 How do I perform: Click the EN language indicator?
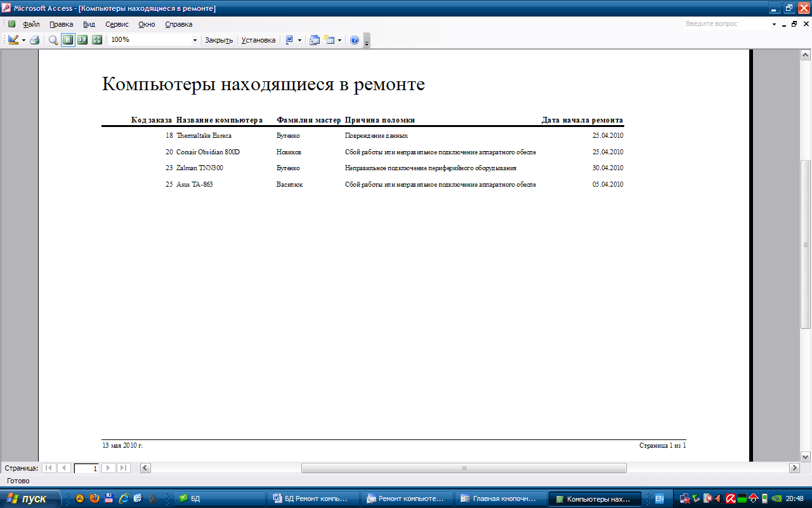pyautogui.click(x=659, y=499)
